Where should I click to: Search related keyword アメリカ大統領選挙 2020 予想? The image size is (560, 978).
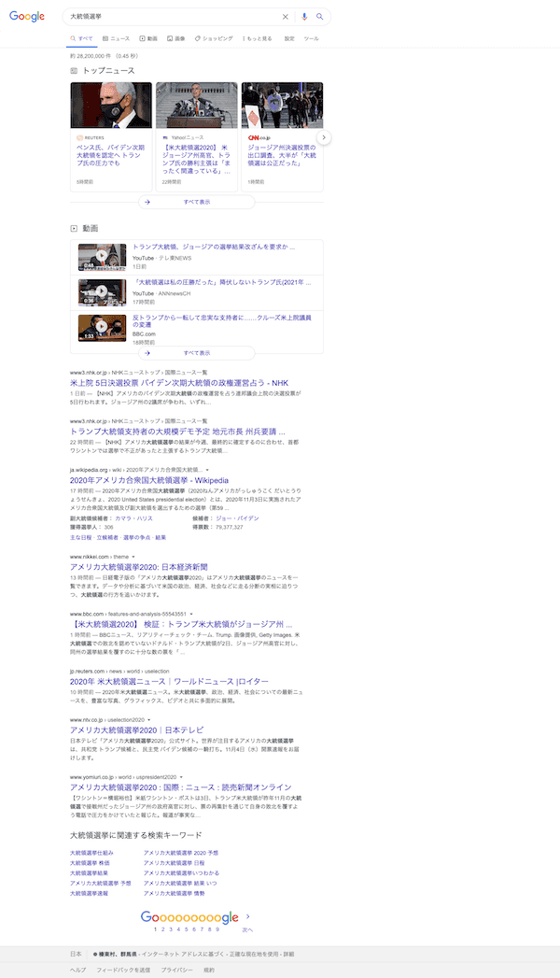pos(181,853)
